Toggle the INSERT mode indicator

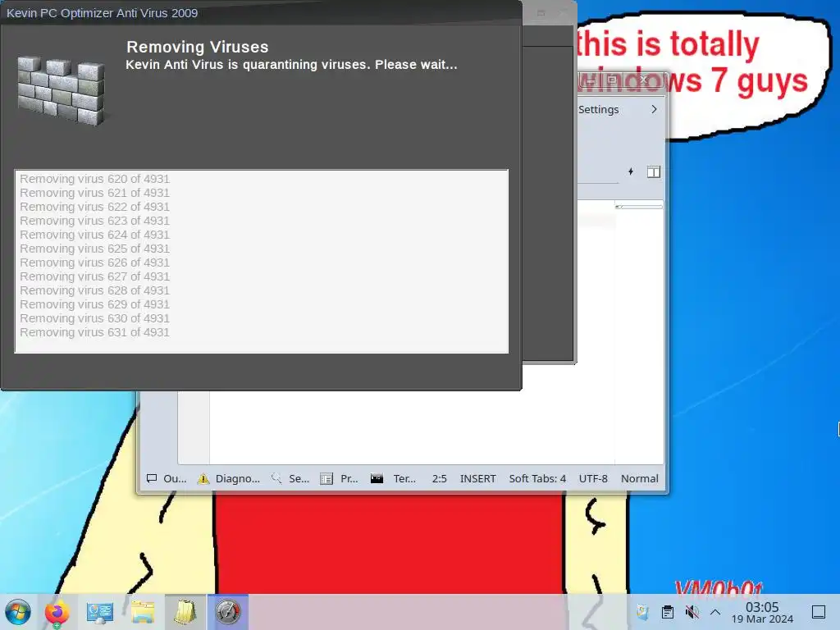pos(478,478)
